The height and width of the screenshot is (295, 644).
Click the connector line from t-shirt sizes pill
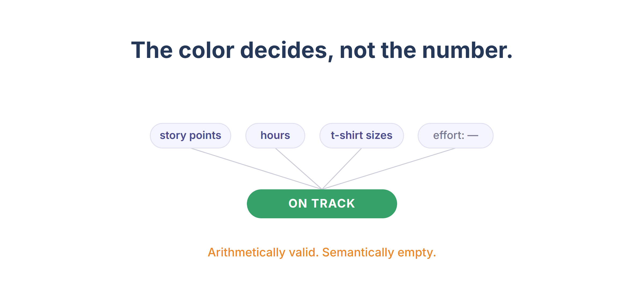(x=342, y=169)
